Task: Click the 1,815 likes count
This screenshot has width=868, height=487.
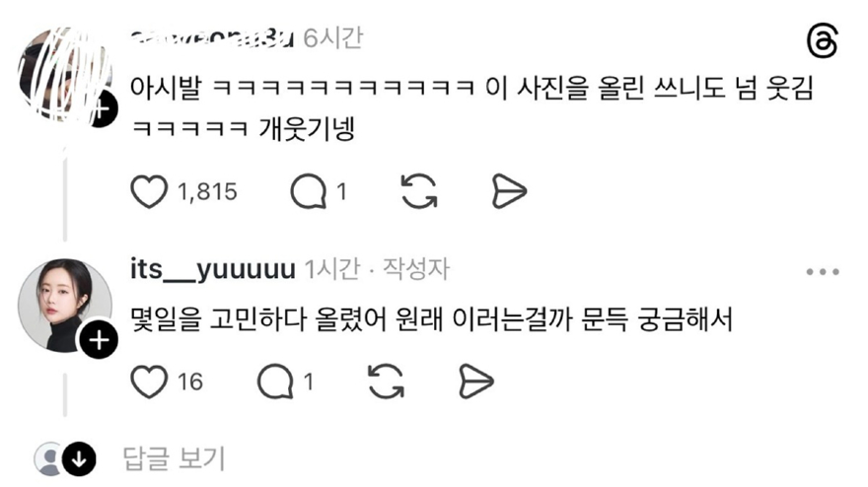Action: click(x=207, y=192)
